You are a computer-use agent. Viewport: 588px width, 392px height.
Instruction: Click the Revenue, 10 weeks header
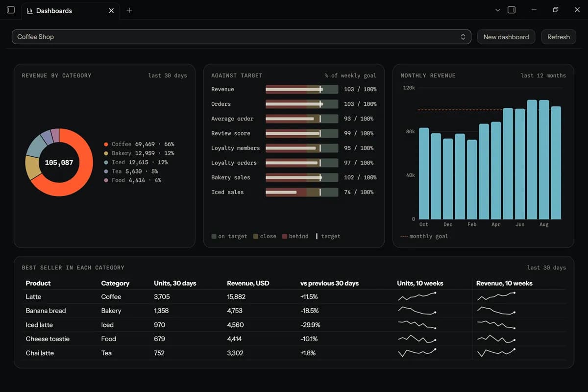pos(504,283)
